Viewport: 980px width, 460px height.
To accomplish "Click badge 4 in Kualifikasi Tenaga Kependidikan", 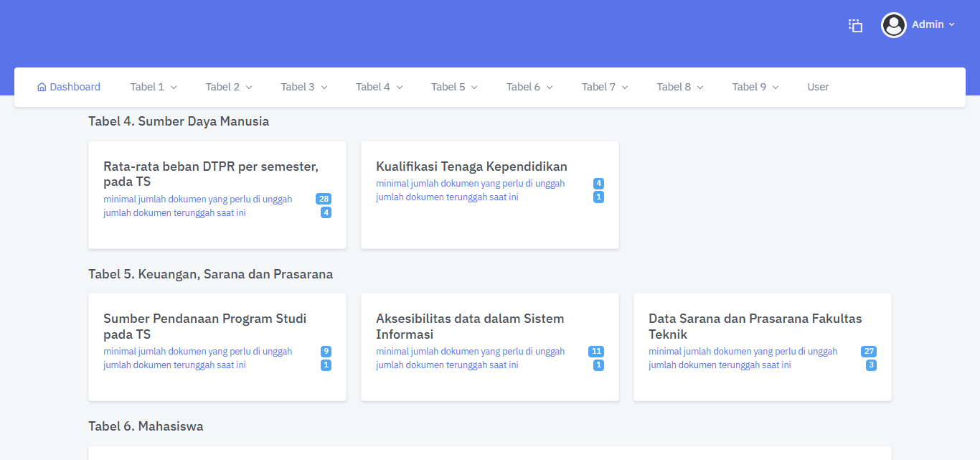I will 599,184.
